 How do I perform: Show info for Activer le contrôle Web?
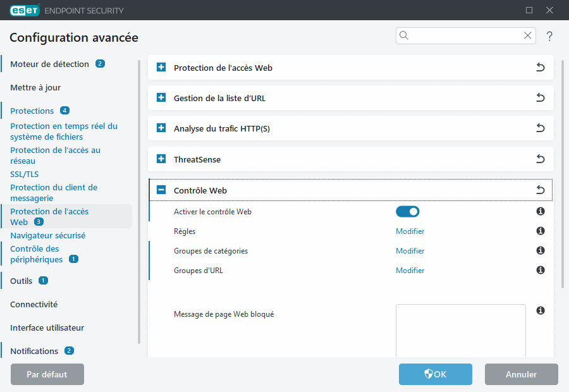tap(540, 211)
